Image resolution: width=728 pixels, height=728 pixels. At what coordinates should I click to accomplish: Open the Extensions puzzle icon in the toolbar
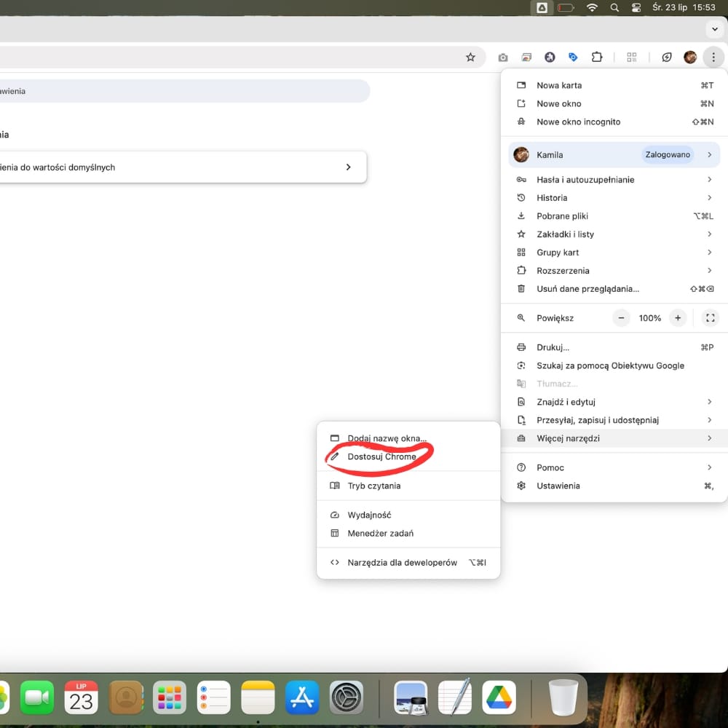(597, 58)
